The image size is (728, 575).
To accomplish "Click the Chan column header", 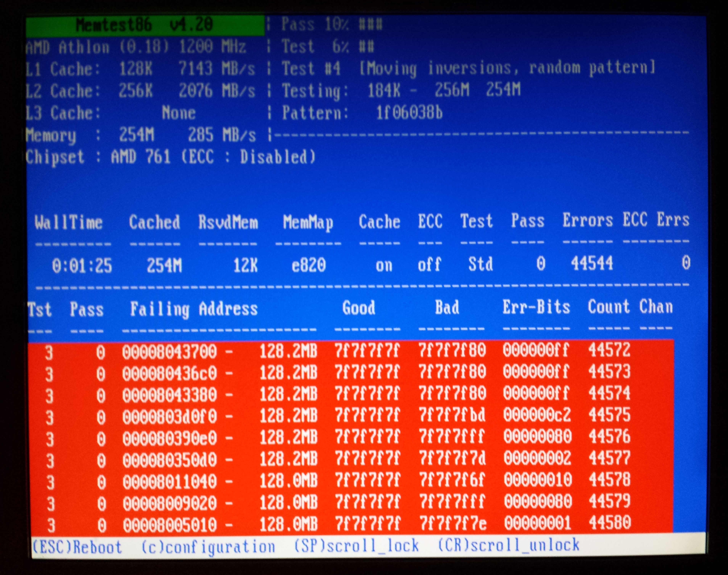I will (x=656, y=307).
